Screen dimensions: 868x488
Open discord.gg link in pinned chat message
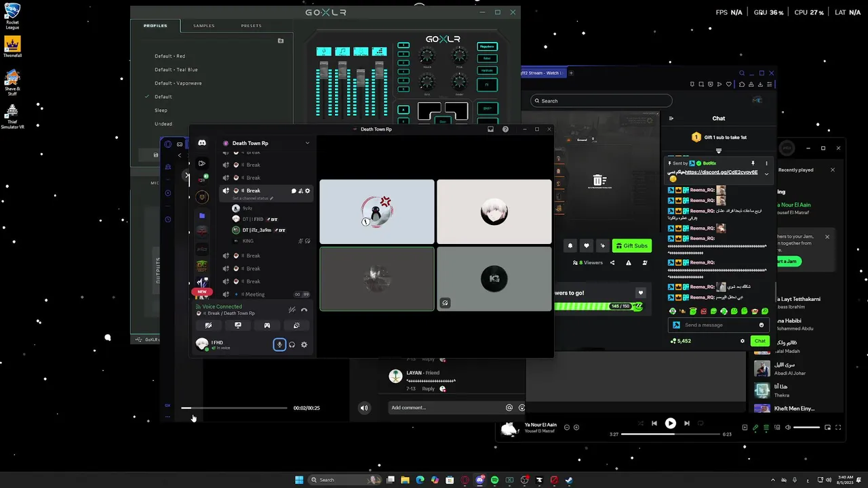(x=721, y=172)
